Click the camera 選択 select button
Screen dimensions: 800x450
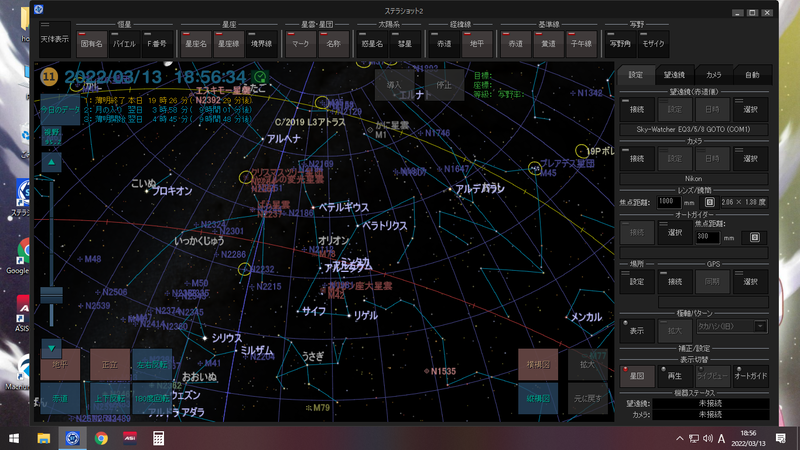pyautogui.click(x=751, y=159)
